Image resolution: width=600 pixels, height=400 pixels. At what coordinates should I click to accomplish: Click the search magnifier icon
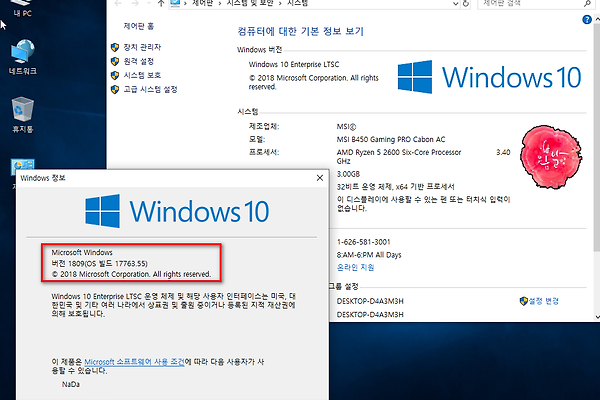tap(587, 3)
